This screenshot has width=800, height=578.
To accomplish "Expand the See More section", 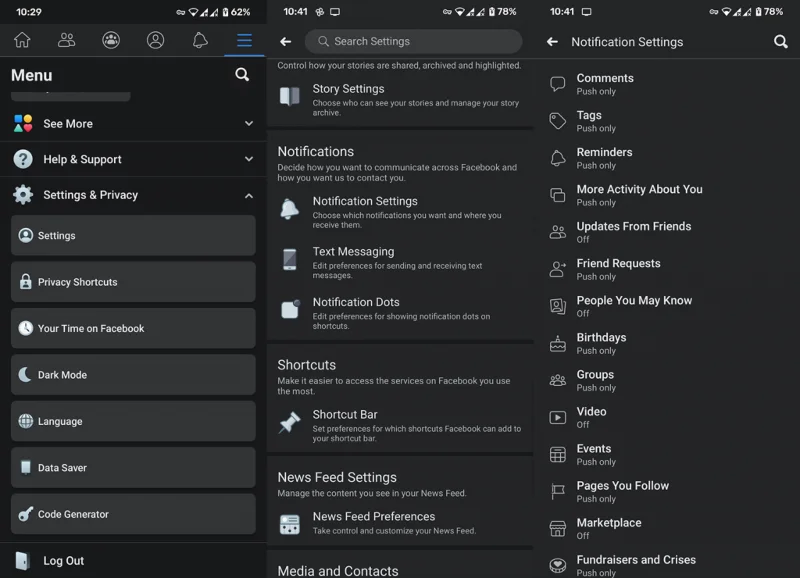I will coord(133,123).
